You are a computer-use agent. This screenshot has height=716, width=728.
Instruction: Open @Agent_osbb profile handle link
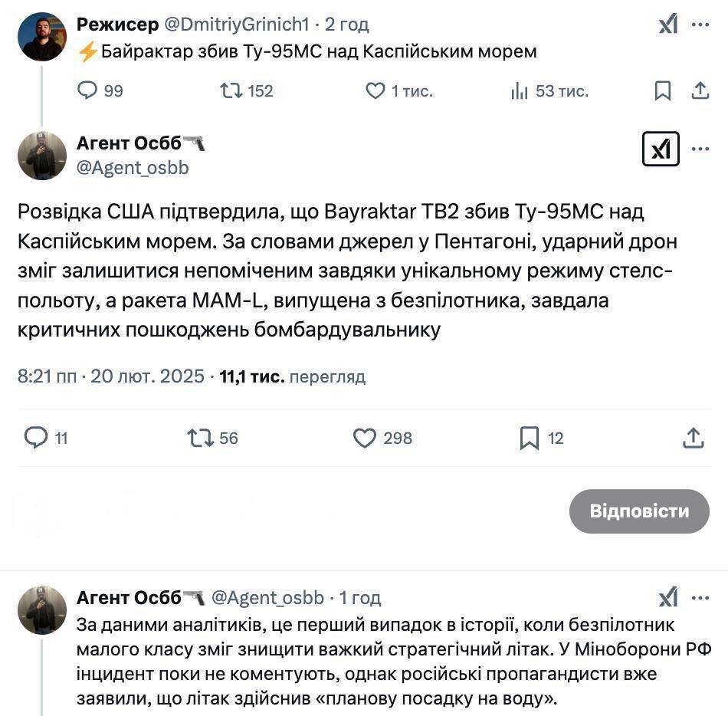click(133, 168)
